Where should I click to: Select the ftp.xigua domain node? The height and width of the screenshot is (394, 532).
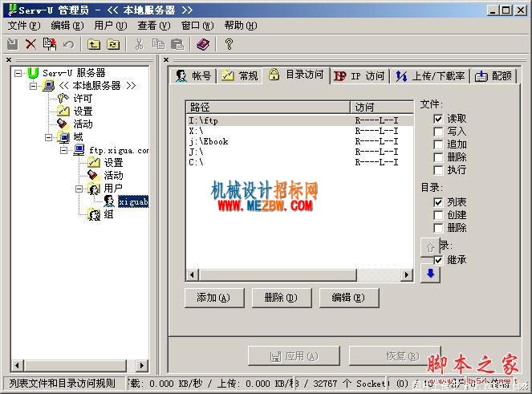pyautogui.click(x=119, y=150)
